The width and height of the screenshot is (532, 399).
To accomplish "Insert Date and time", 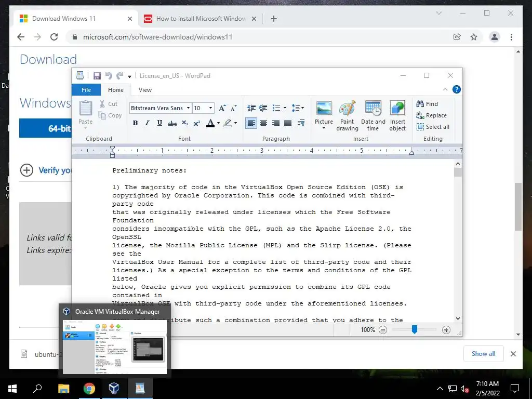I will (x=373, y=116).
